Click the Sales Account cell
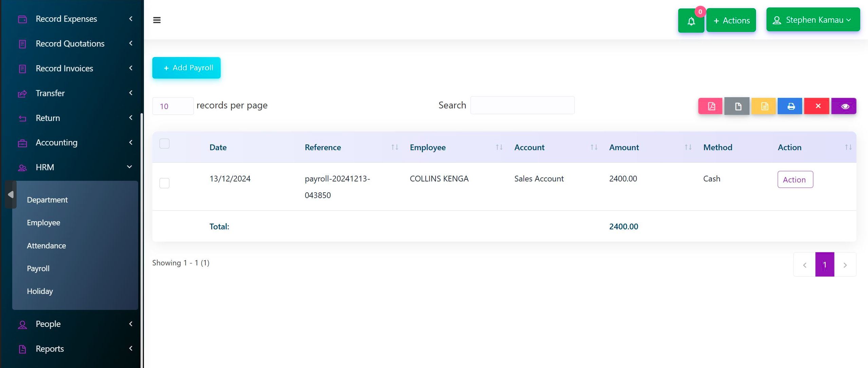This screenshot has width=868, height=368. click(x=539, y=179)
